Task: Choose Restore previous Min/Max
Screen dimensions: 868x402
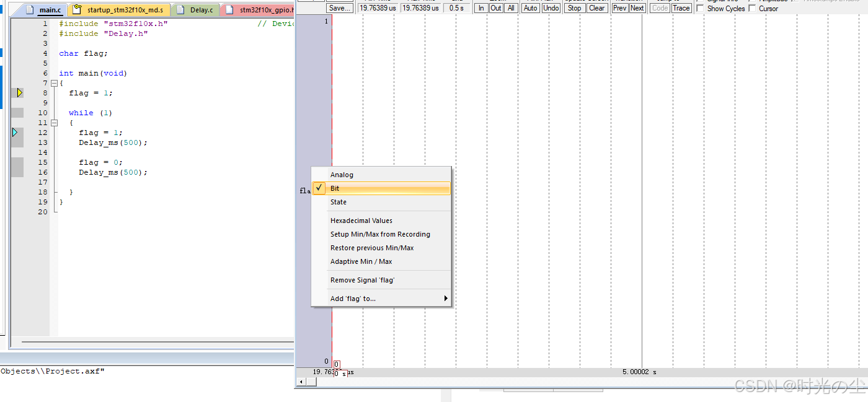Action: pyautogui.click(x=381, y=248)
